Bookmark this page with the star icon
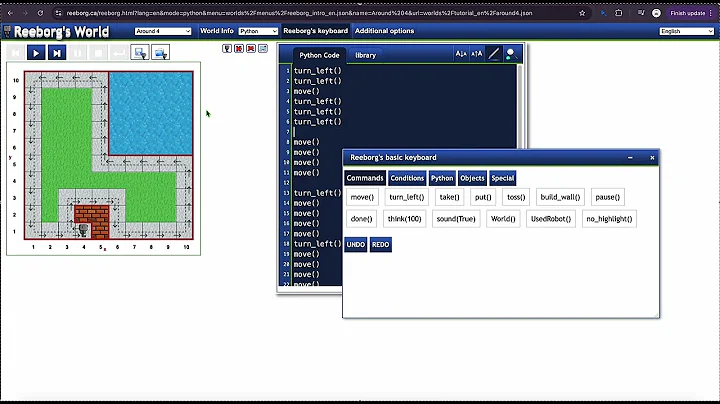The image size is (720, 404). coord(582,13)
